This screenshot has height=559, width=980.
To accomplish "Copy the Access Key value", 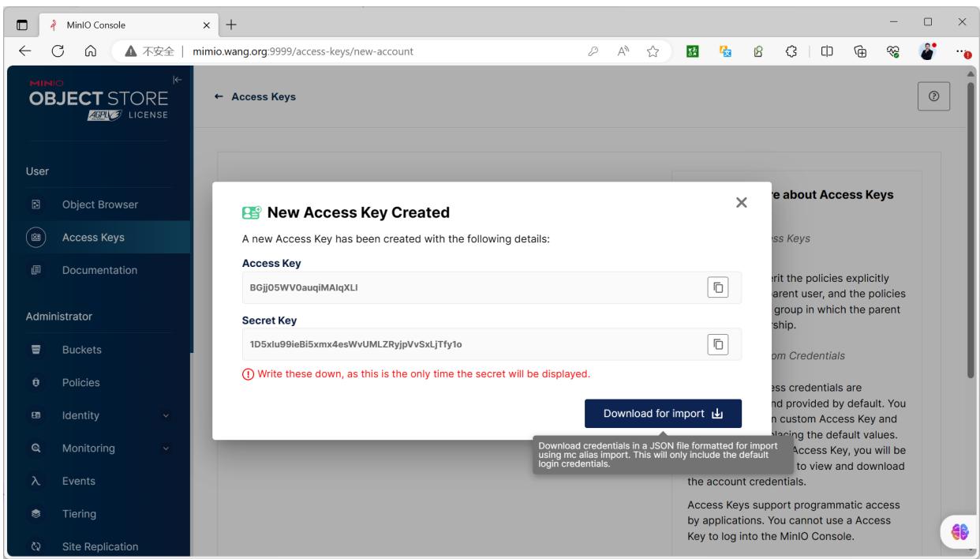I will click(x=718, y=287).
